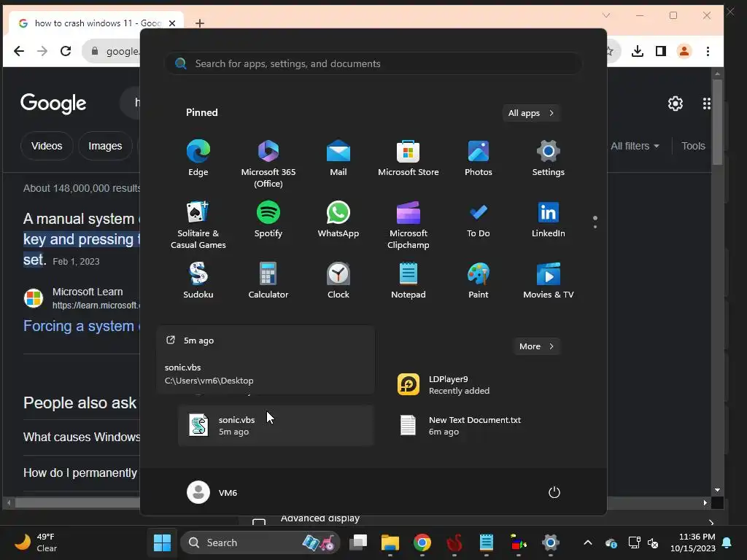Open Google apps grid

pos(706,104)
